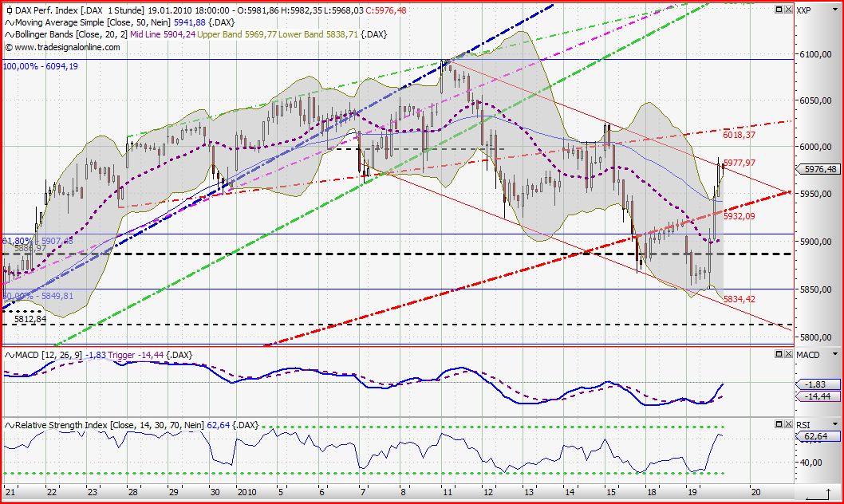Viewport: 844px width, 504px height.
Task: Open the XXP scale dropdown arrow
Action: pyautogui.click(x=834, y=9)
